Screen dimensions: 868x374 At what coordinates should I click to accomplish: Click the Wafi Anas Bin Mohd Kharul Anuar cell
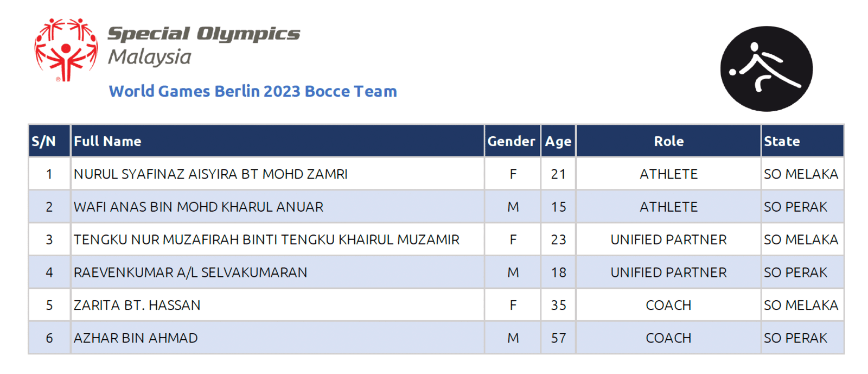[277, 207]
